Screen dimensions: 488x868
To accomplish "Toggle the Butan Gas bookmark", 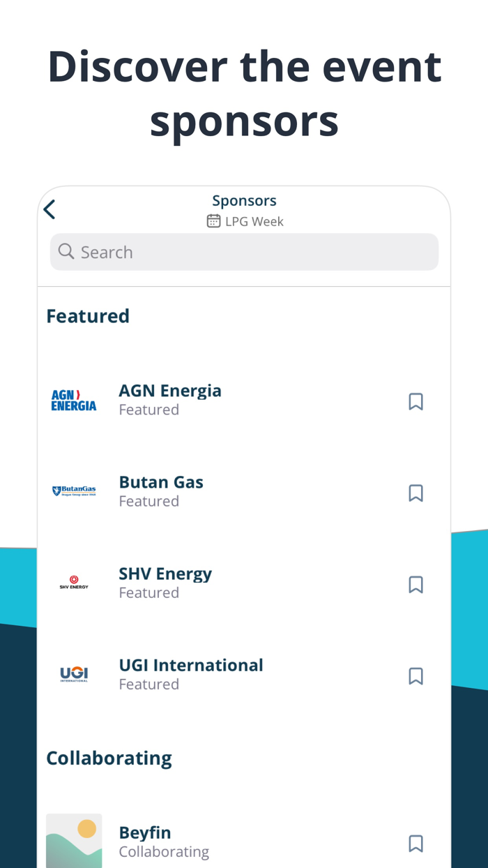I will pyautogui.click(x=416, y=493).
